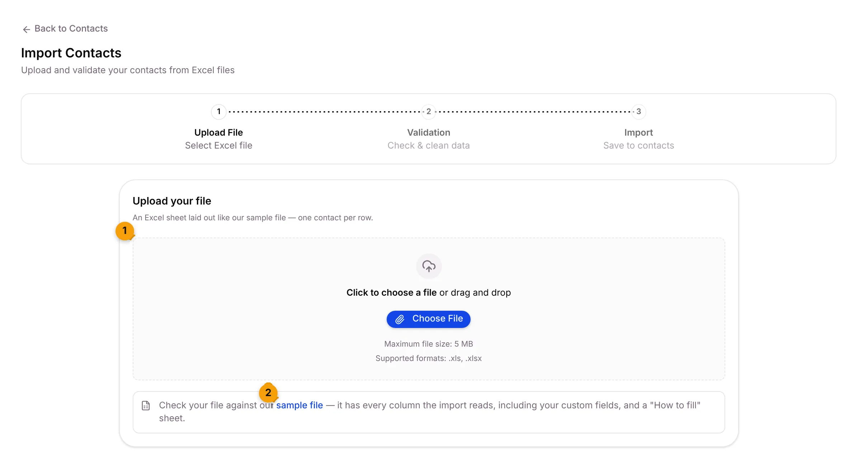This screenshot has height=460, width=868.
Task: Click the 'Check & clean data' subtitle
Action: 429,145
